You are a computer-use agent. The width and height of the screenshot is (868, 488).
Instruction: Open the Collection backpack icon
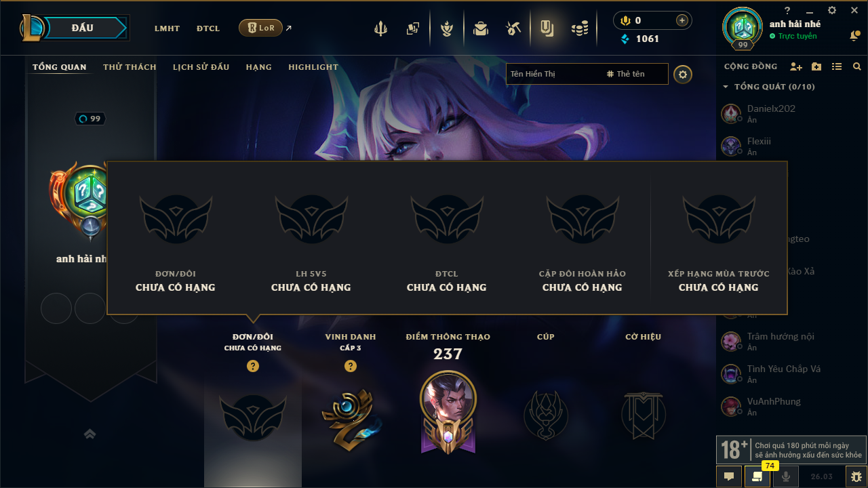coord(481,28)
